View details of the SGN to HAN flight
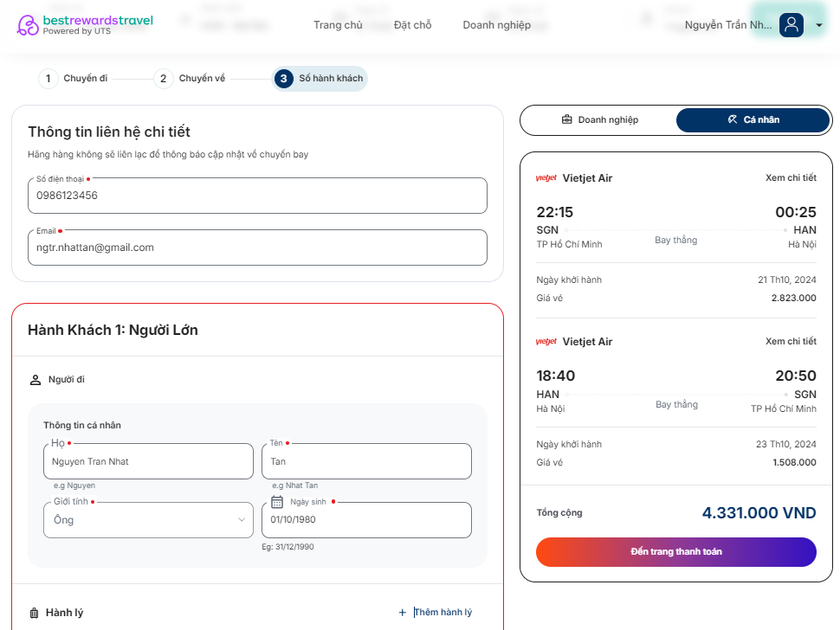 coord(791,177)
